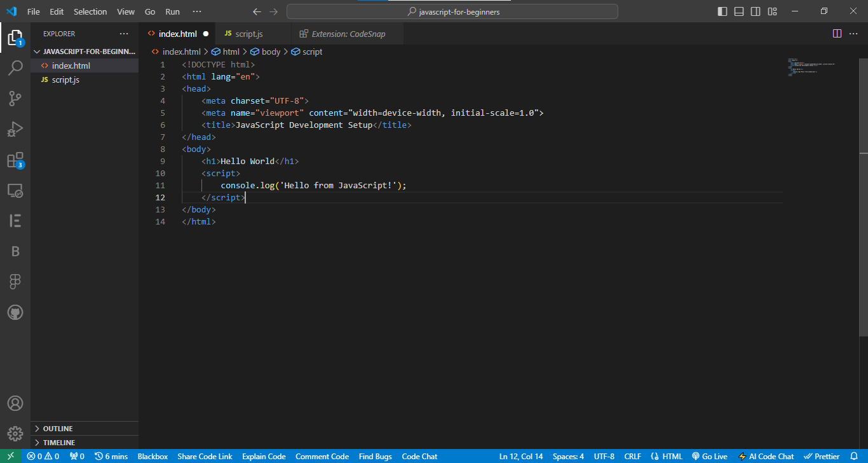Open the Run and Debug view
Image resolution: width=868 pixels, height=463 pixels.
[15, 129]
